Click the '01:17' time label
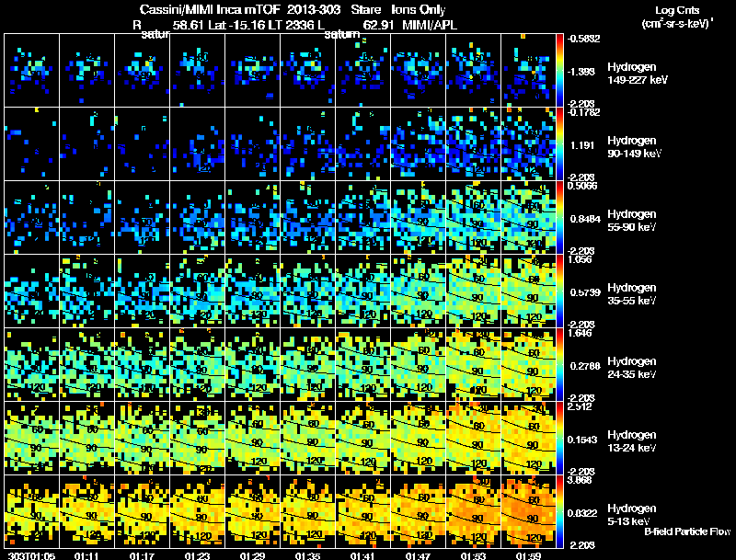 click(x=142, y=555)
